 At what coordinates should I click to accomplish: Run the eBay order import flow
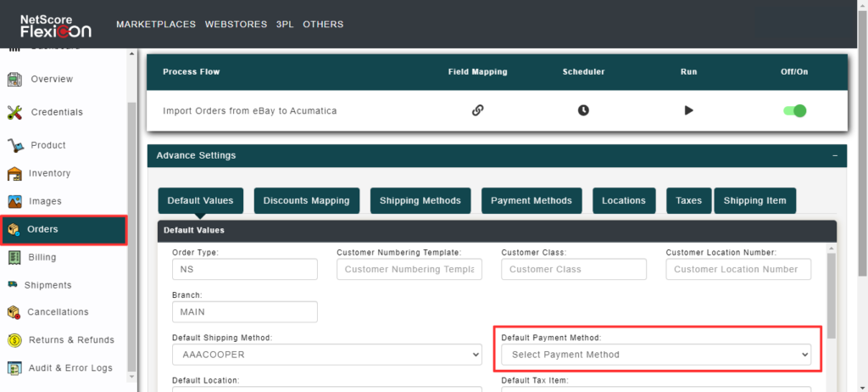688,110
